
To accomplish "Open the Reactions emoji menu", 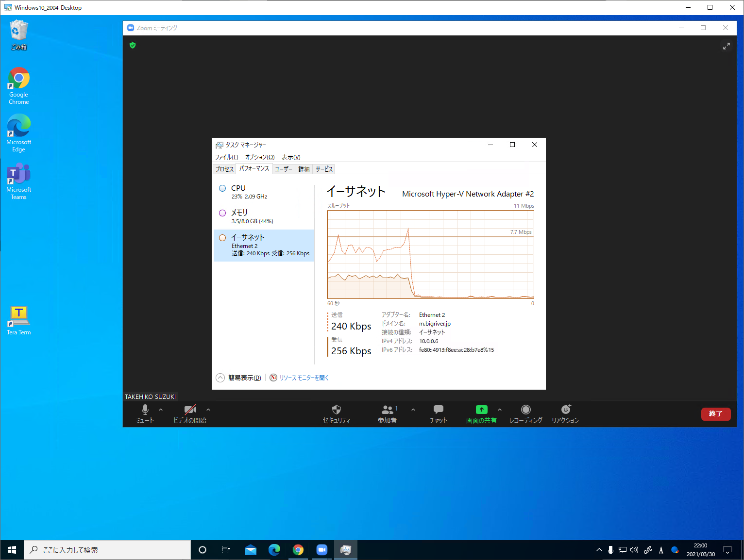I will [565, 410].
